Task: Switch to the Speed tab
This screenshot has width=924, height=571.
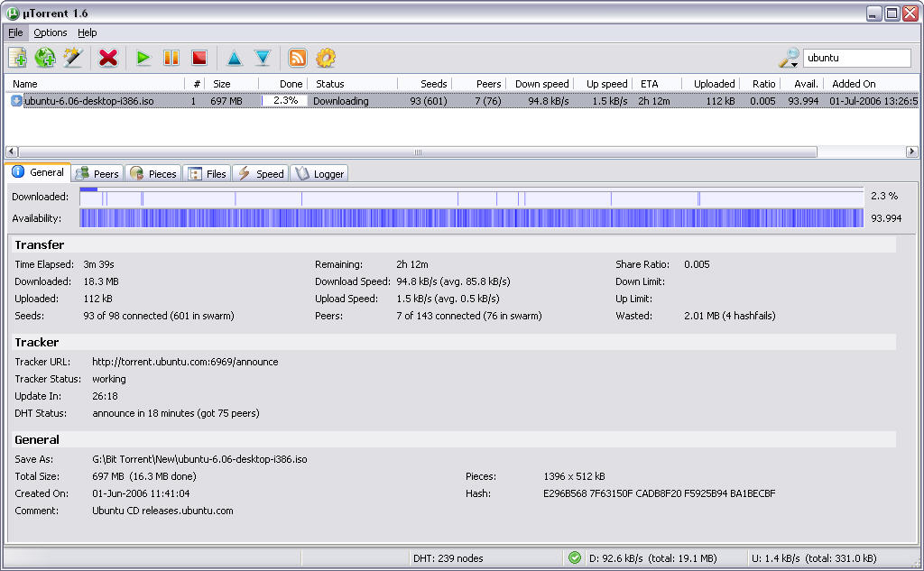Action: point(261,174)
